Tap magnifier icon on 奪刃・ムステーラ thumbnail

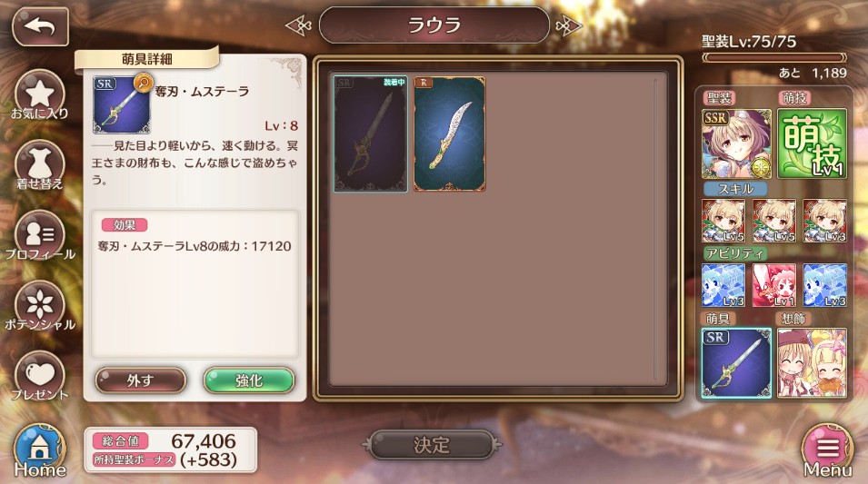pyautogui.click(x=143, y=84)
